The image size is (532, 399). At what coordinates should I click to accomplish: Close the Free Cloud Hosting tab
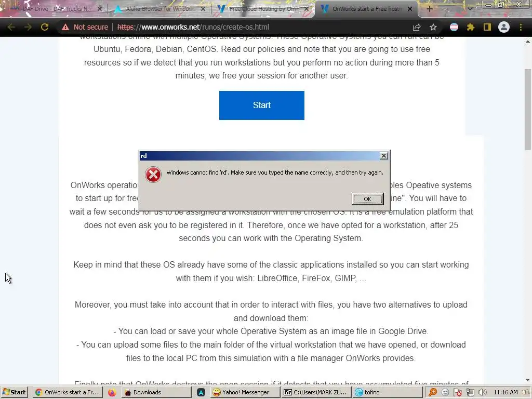click(x=307, y=9)
